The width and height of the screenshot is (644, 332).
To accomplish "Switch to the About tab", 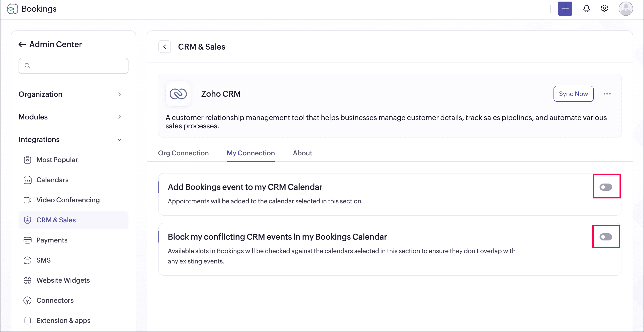I will click(x=302, y=153).
